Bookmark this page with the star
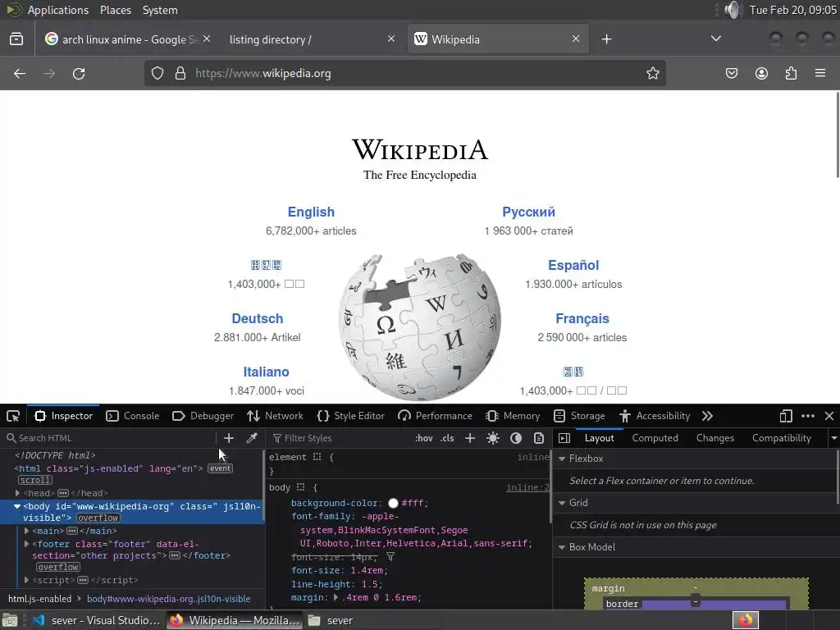 coord(652,73)
